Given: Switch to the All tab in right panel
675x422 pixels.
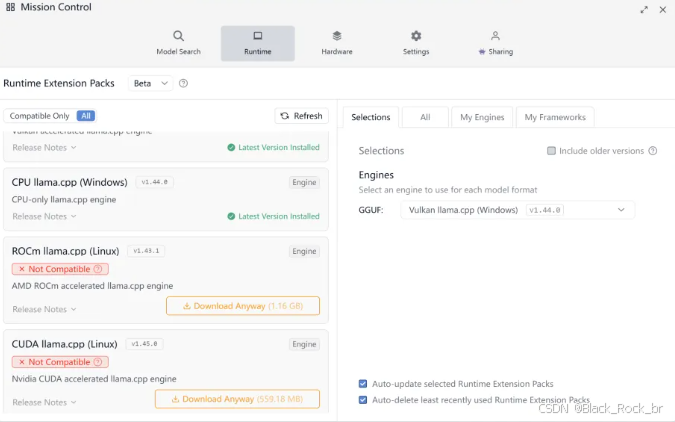Looking at the screenshot, I should coord(425,117).
